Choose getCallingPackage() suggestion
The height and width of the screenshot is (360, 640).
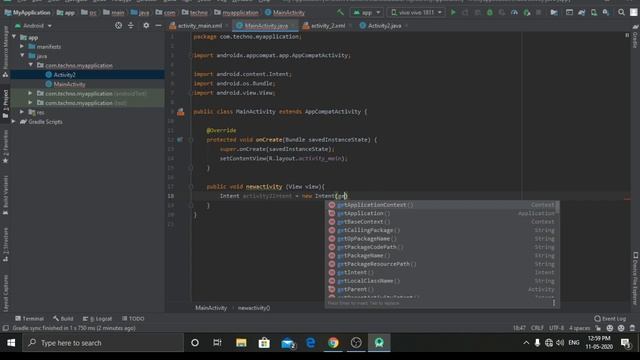click(x=441, y=230)
